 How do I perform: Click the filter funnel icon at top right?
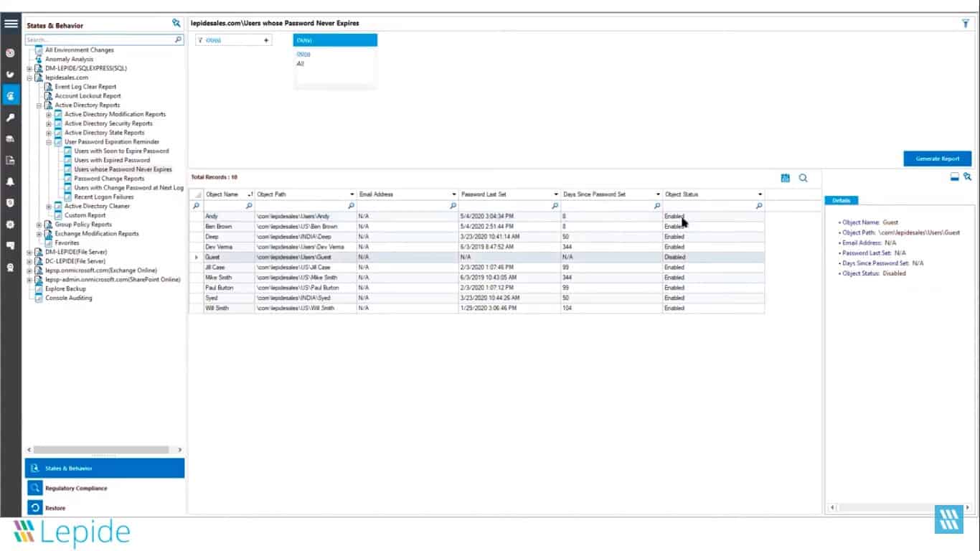click(966, 24)
